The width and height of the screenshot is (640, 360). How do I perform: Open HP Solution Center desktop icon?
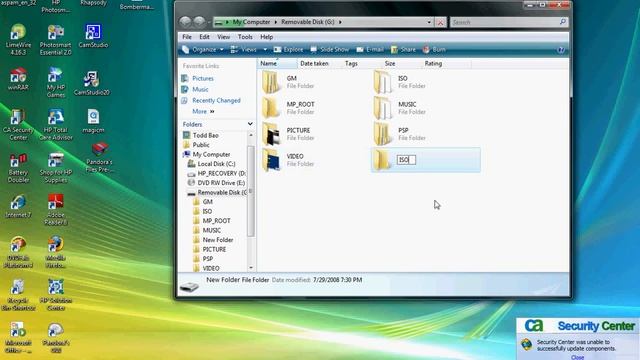(56, 295)
